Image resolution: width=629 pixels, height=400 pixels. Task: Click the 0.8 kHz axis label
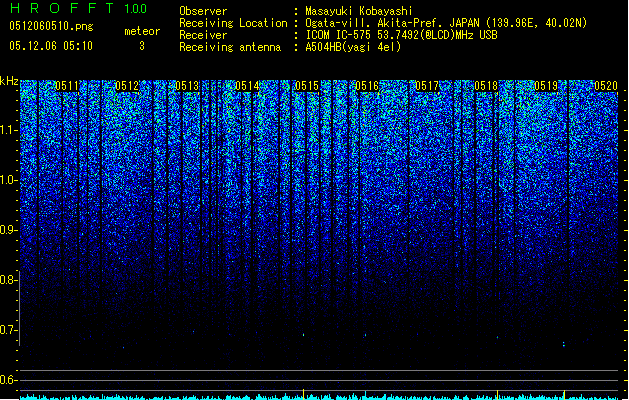[9, 280]
